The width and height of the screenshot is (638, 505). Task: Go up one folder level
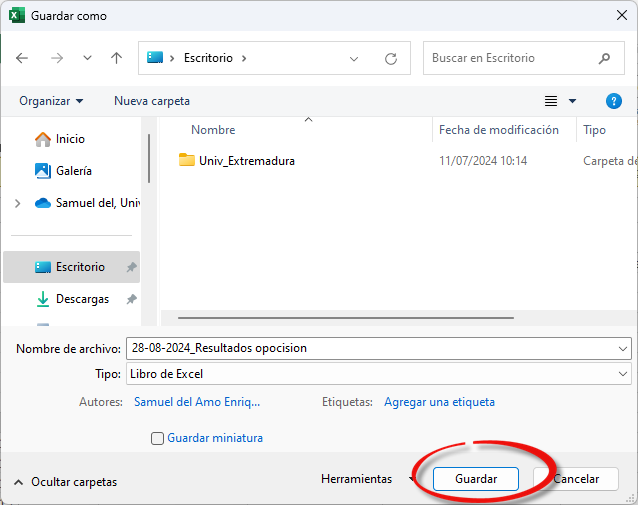tap(116, 58)
